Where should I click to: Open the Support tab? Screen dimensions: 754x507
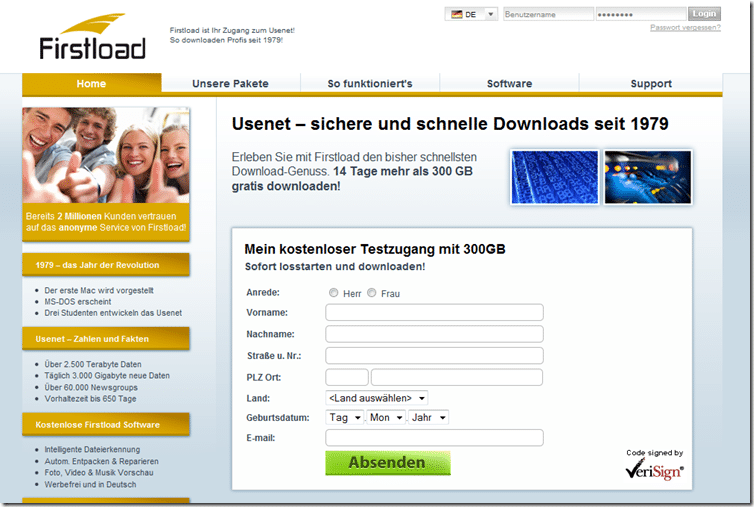(651, 84)
